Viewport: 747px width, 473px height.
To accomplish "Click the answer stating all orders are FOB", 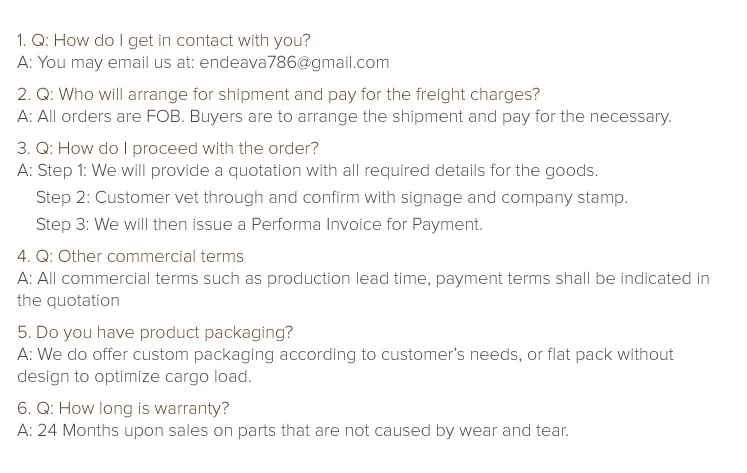I will pyautogui.click(x=344, y=116).
